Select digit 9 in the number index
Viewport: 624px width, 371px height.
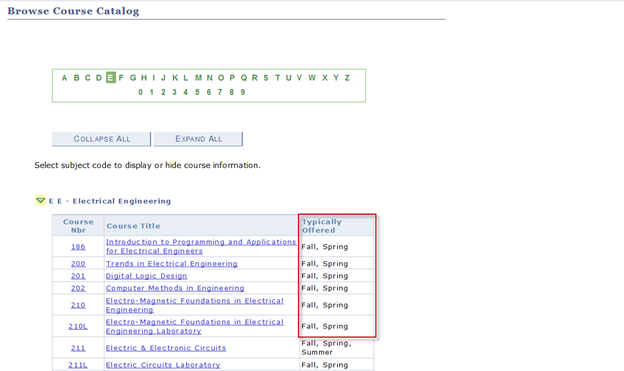pyautogui.click(x=243, y=92)
